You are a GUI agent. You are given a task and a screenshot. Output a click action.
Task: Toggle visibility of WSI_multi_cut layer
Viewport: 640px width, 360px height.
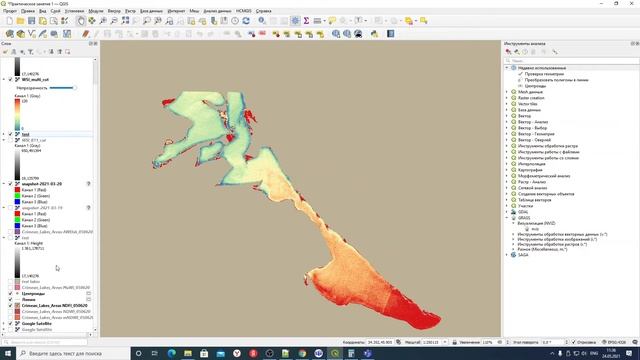click(x=11, y=80)
